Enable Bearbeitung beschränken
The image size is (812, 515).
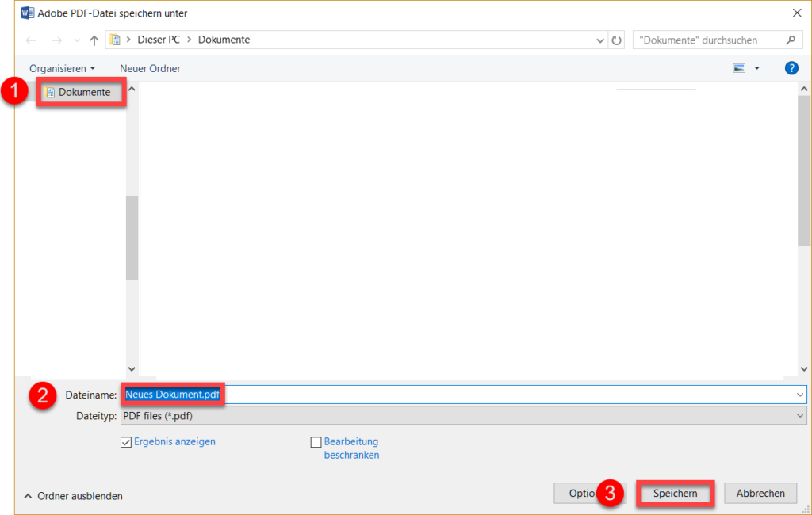(x=316, y=441)
